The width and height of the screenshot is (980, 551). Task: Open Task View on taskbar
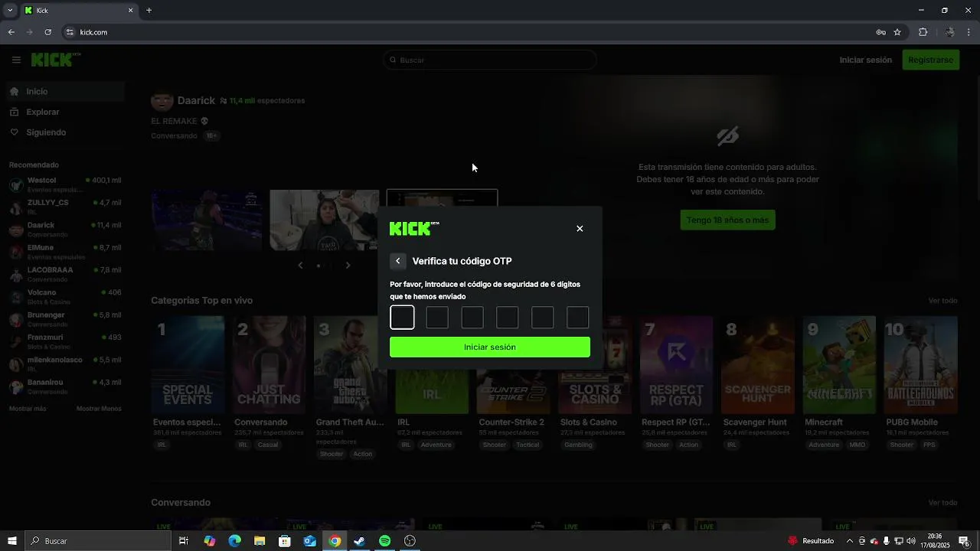(x=184, y=541)
